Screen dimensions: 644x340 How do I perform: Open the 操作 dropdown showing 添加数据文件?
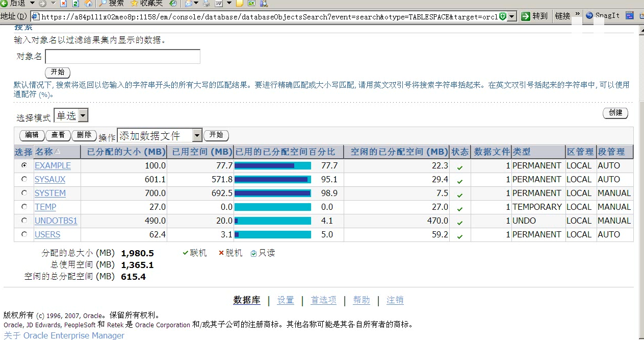coord(160,135)
